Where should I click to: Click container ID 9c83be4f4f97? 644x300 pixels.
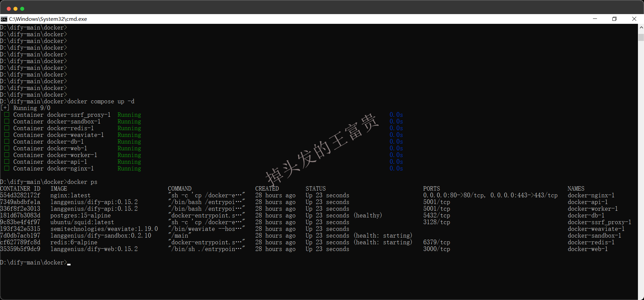point(20,222)
